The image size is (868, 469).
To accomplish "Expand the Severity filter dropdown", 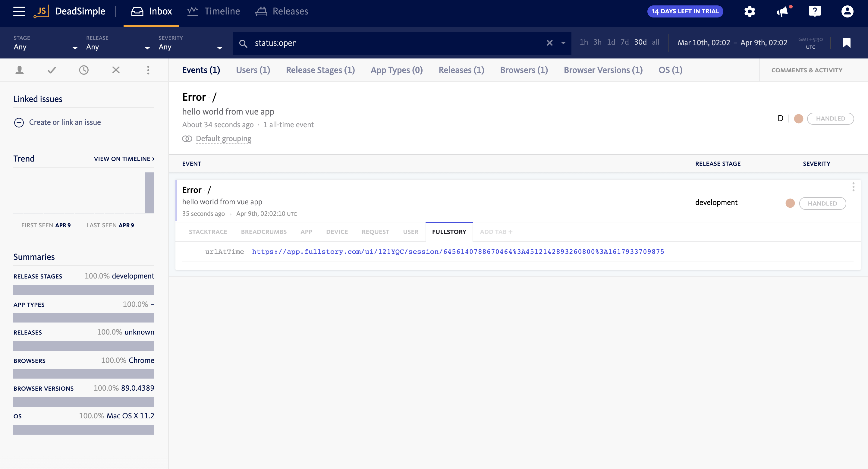I will click(x=190, y=47).
